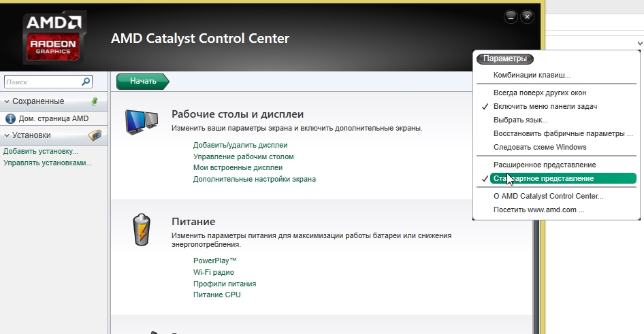Click the camera icon beside Установки
This screenshot has width=644, height=334.
tap(95, 135)
